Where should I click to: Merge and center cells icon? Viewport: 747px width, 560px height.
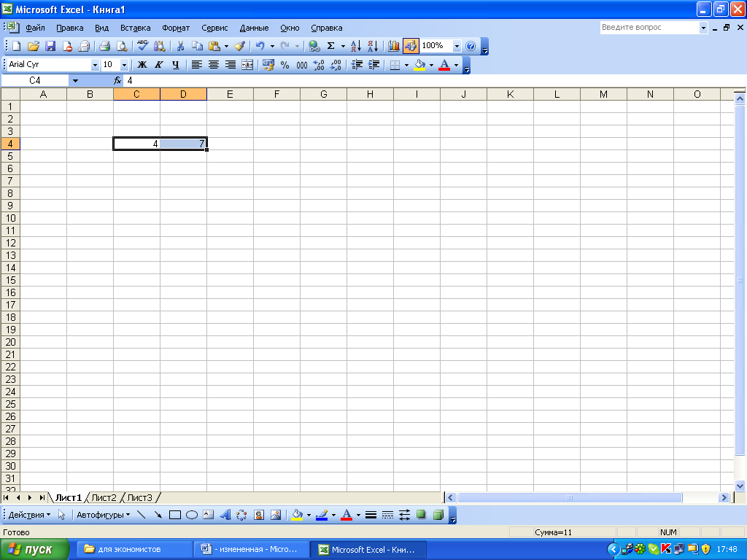(247, 65)
